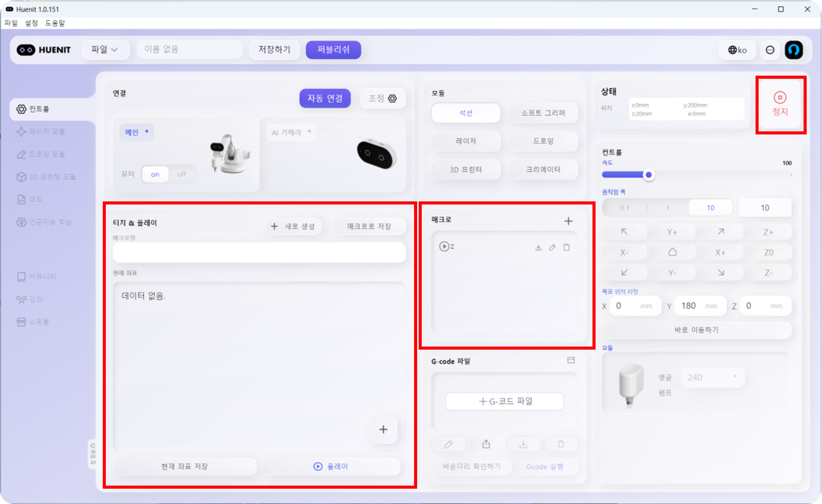Image resolution: width=822 pixels, height=504 pixels.
Task: Click the user profile avatar icon
Action: pos(793,50)
